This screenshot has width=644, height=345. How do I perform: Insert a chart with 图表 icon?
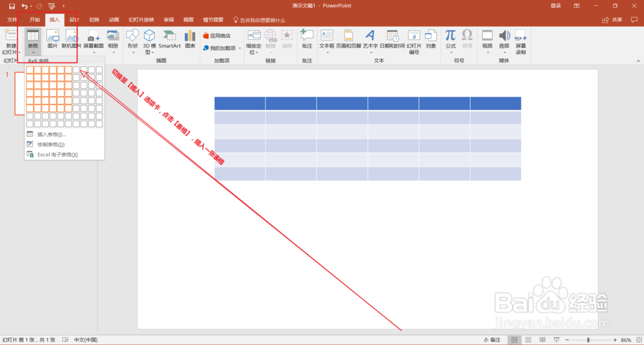click(190, 39)
